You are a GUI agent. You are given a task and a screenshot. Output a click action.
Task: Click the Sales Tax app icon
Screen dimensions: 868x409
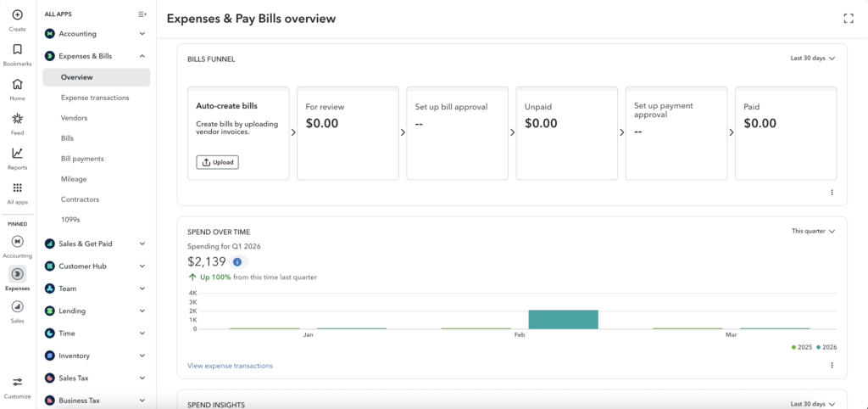coord(50,378)
